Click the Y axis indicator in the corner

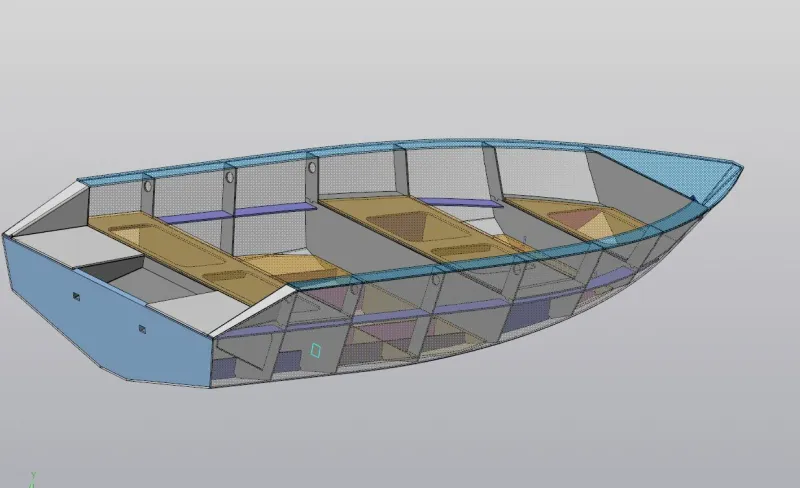32,478
